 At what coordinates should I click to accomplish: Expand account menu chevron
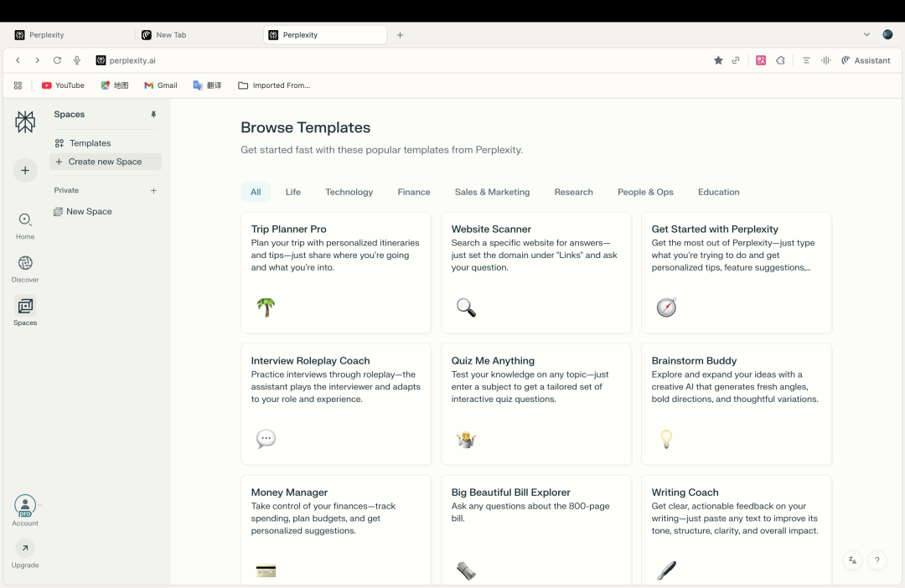click(40, 505)
